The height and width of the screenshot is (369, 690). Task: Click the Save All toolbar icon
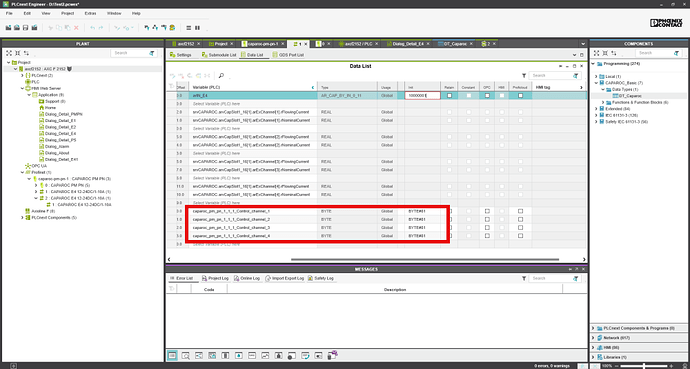34,28
